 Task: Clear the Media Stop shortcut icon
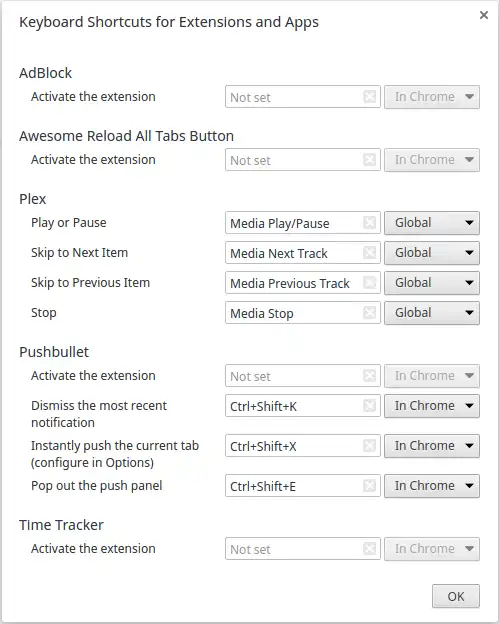click(x=370, y=313)
